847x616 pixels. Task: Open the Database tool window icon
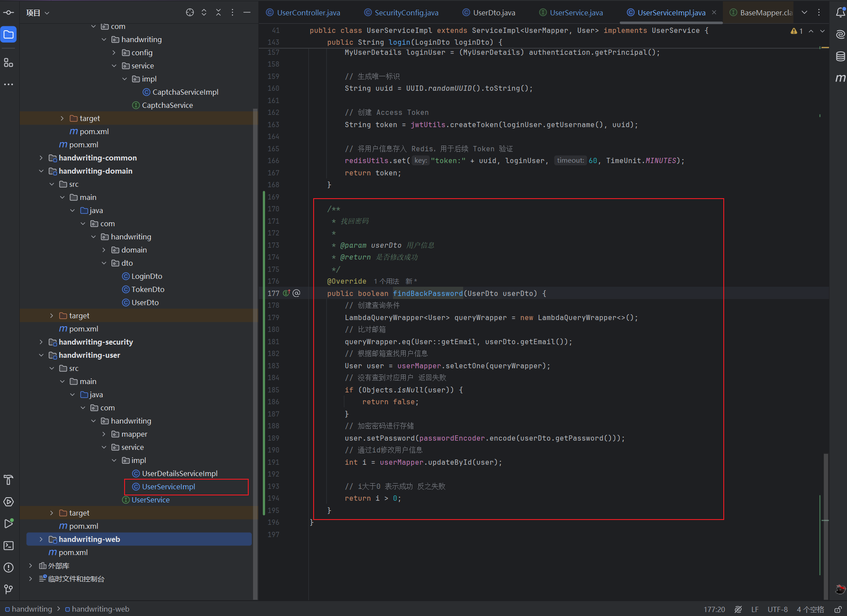tap(840, 57)
